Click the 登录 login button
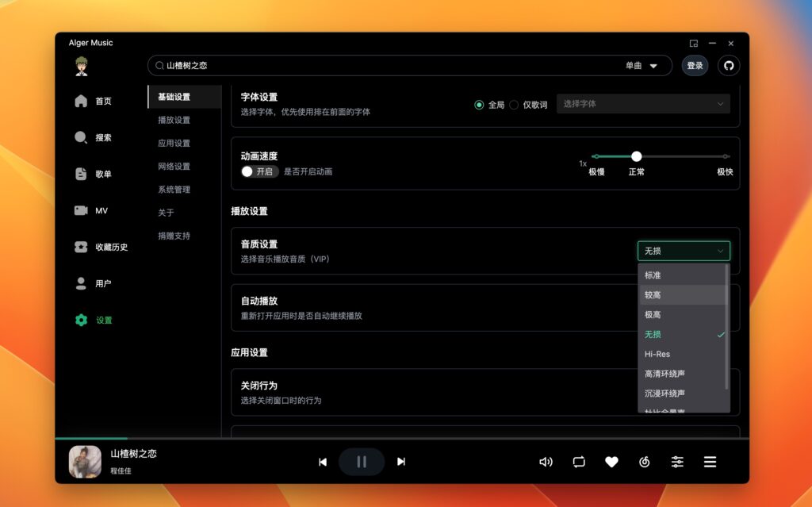This screenshot has width=812, height=507. pos(694,65)
